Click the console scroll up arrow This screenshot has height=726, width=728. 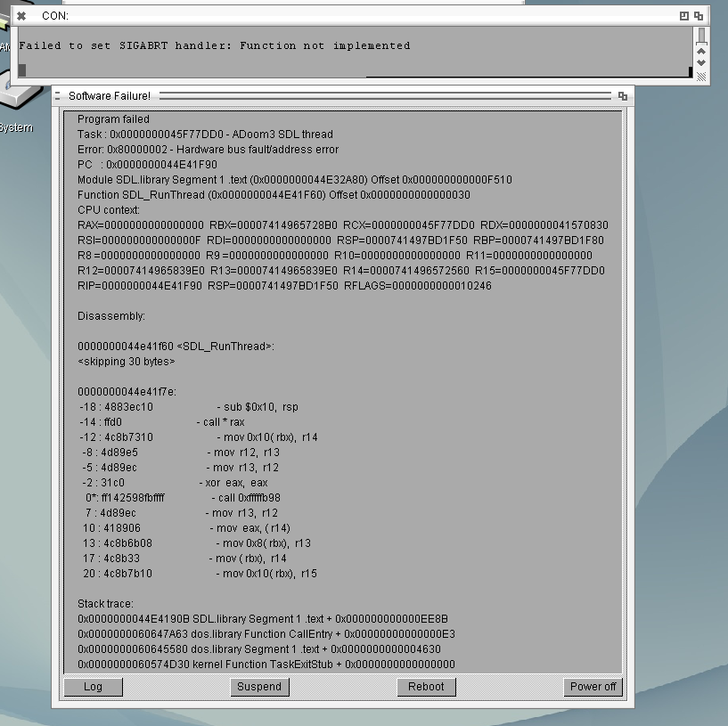(701, 52)
